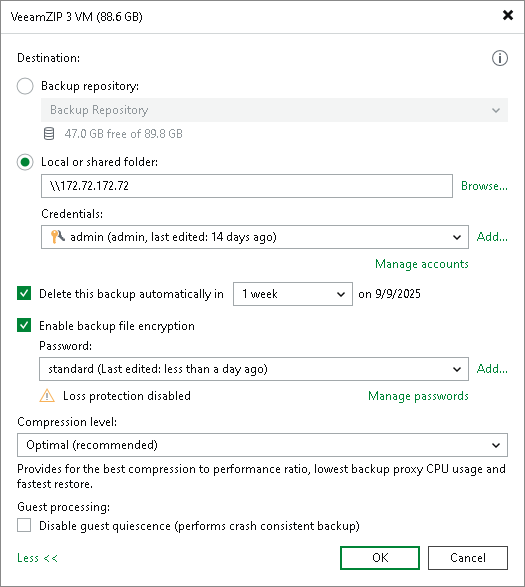Open the standard password dropdown
This screenshot has width=525, height=587.
[254, 369]
